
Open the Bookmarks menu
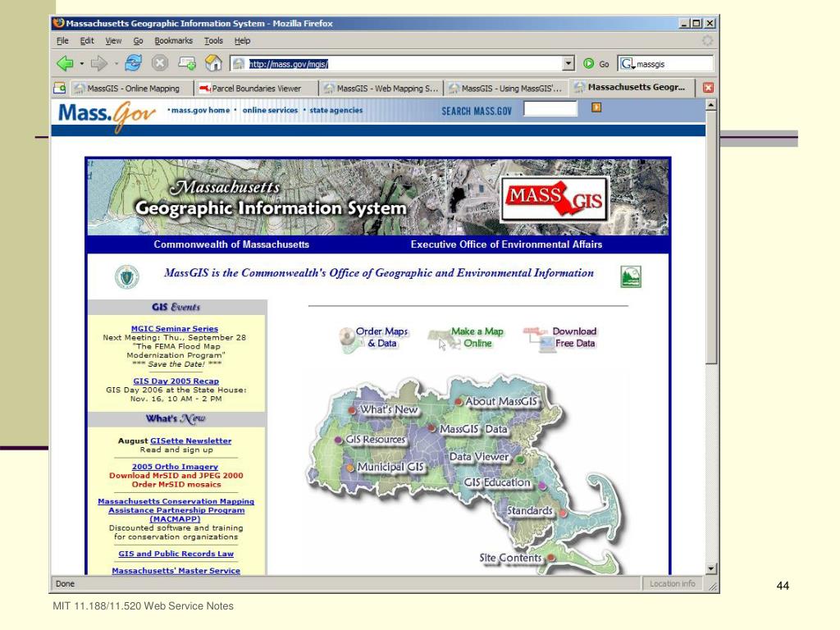click(174, 41)
